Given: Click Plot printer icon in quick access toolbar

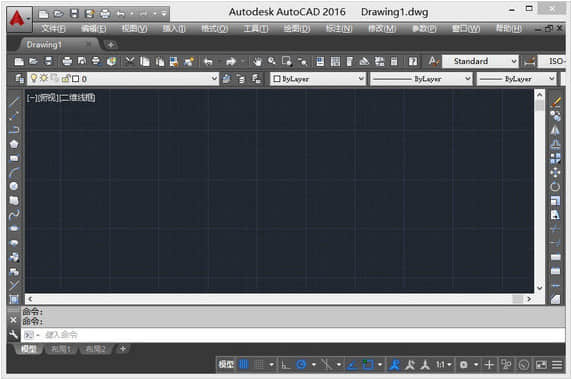Looking at the screenshot, I should tap(105, 14).
